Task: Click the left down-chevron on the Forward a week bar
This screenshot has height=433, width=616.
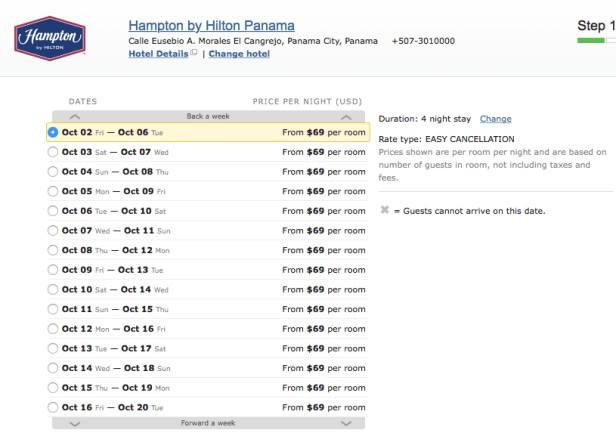Action: 74,423
